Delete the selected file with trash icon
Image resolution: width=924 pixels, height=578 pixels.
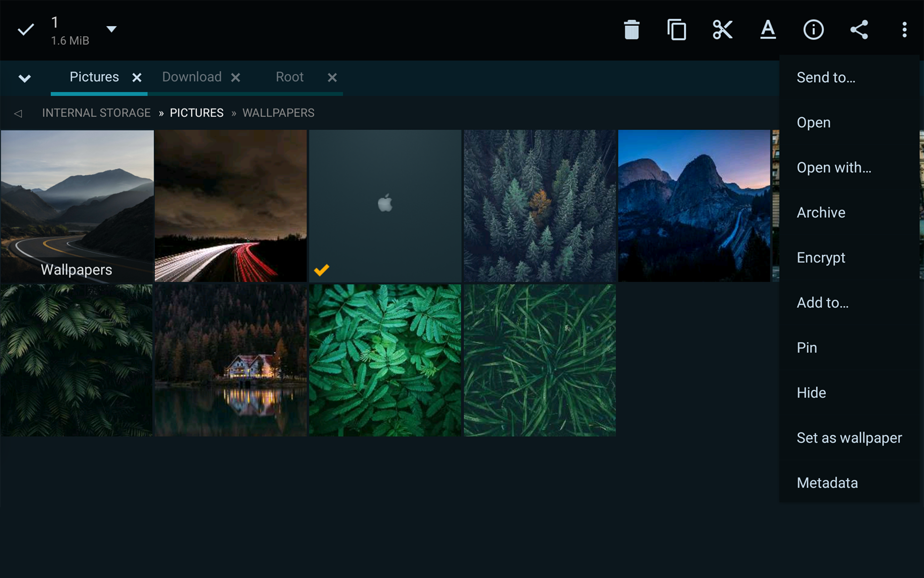631,30
